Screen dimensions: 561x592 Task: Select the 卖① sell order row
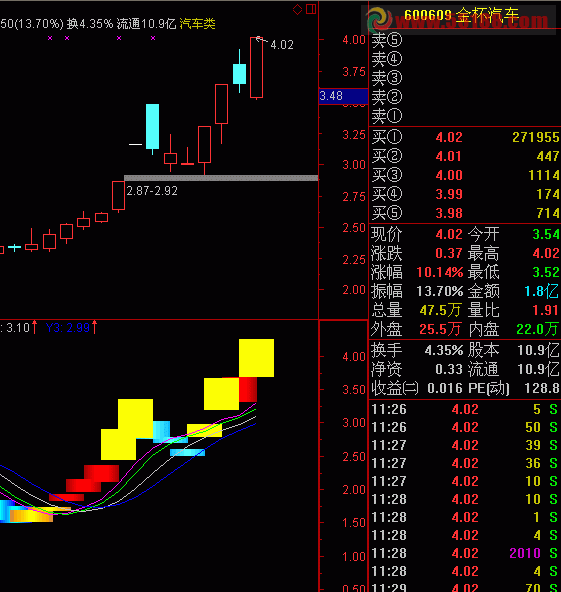[x=465, y=116]
